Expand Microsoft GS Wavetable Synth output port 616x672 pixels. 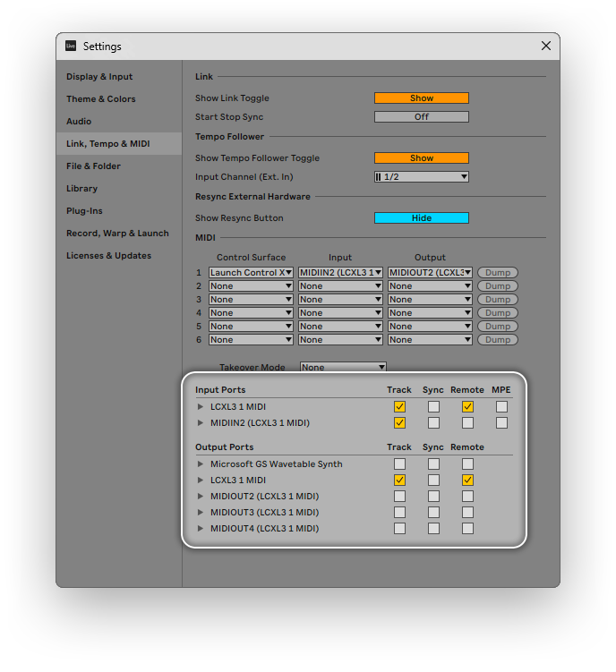pos(200,464)
